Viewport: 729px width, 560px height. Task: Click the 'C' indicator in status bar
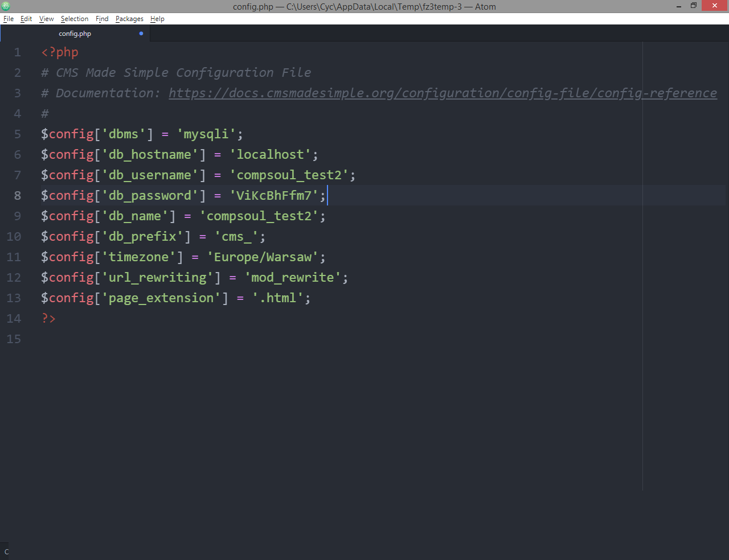pyautogui.click(x=6, y=551)
